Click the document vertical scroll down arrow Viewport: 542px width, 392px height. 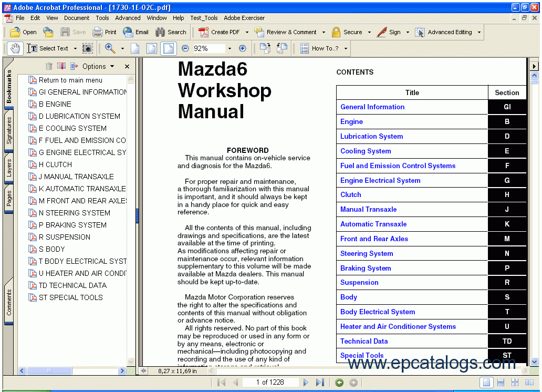534,362
